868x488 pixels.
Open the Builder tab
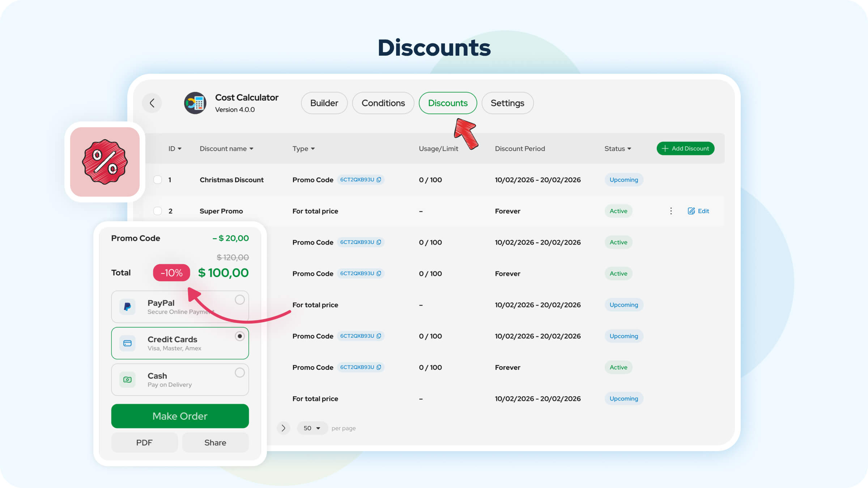(324, 103)
